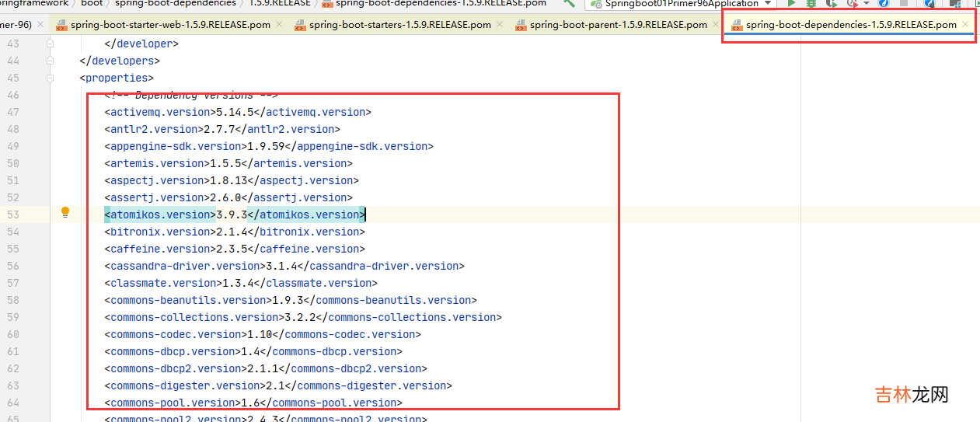Click the yellow lightbulb intention icon
This screenshot has width=980, height=422.
pos(65,213)
